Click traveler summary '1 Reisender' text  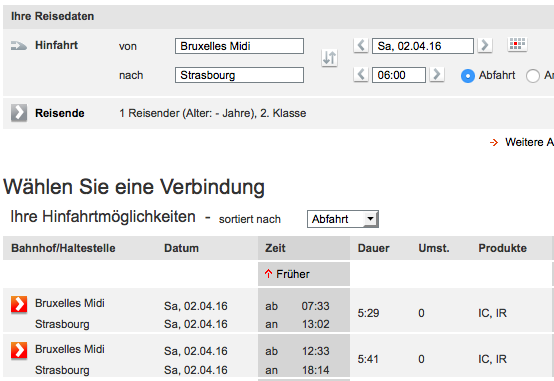click(x=213, y=113)
